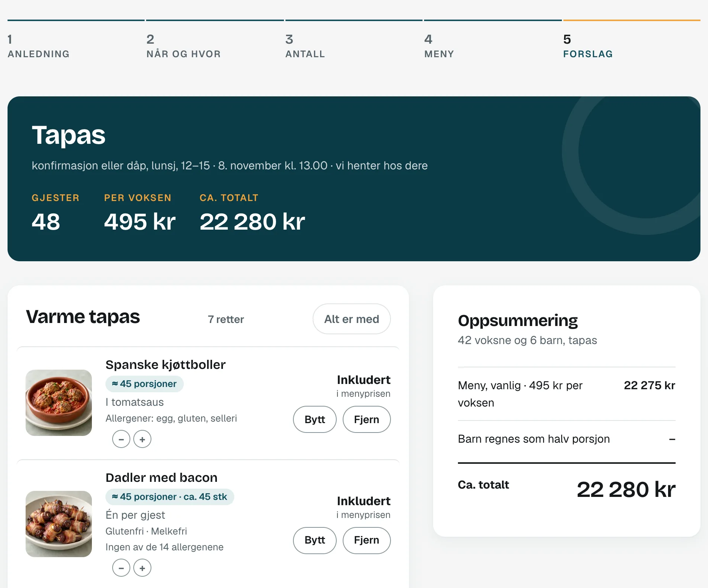Viewport: 708px width, 588px height.
Task: Click the 22 280 kr total in banner
Action: 252,221
